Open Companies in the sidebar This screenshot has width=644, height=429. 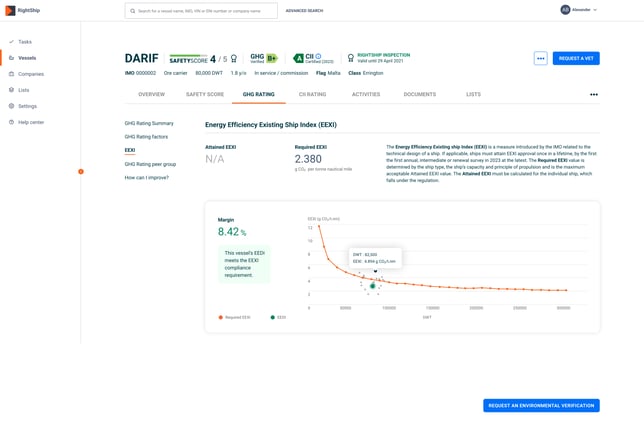(x=31, y=74)
